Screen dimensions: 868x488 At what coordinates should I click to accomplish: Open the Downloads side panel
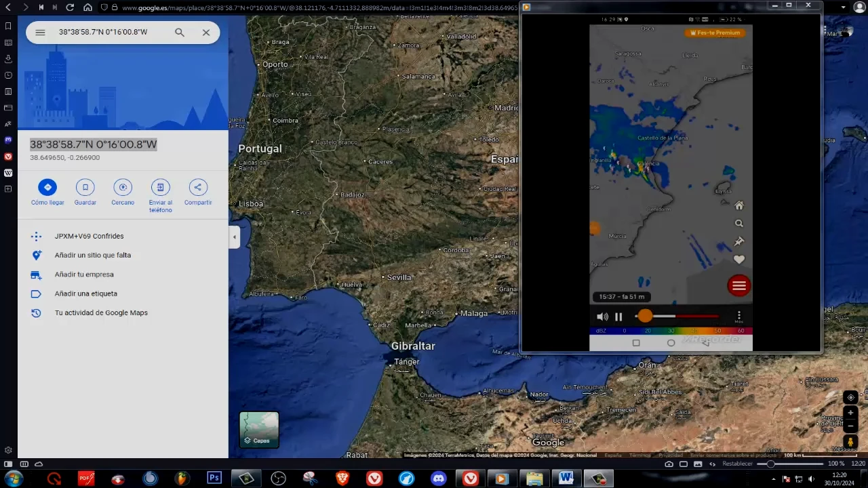8,58
